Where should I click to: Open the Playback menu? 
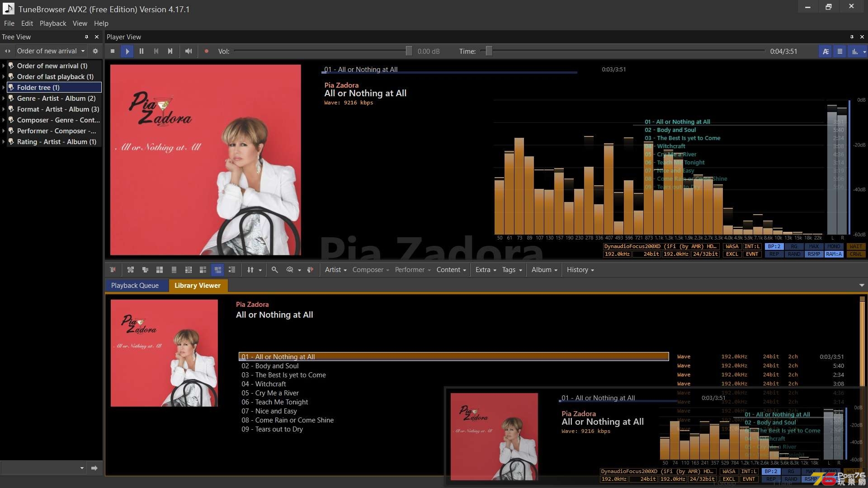coord(53,23)
